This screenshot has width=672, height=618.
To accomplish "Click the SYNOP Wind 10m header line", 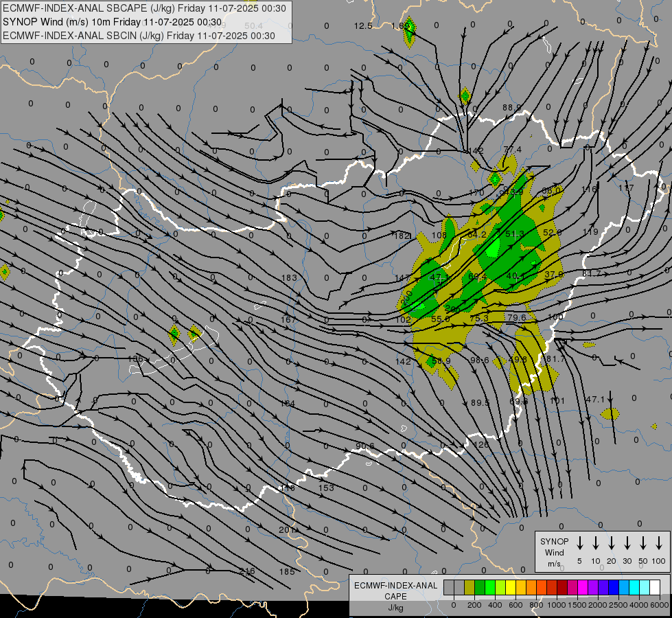I will click(113, 22).
